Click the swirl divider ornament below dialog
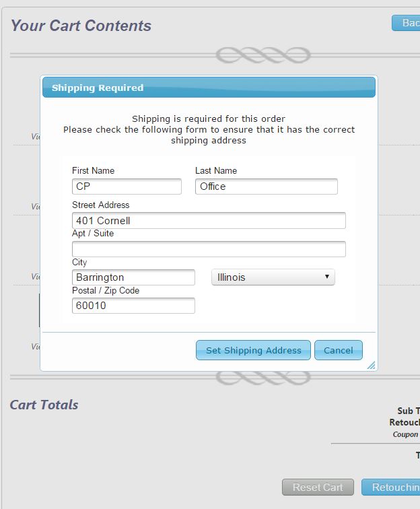The height and width of the screenshot is (509, 420). point(262,378)
